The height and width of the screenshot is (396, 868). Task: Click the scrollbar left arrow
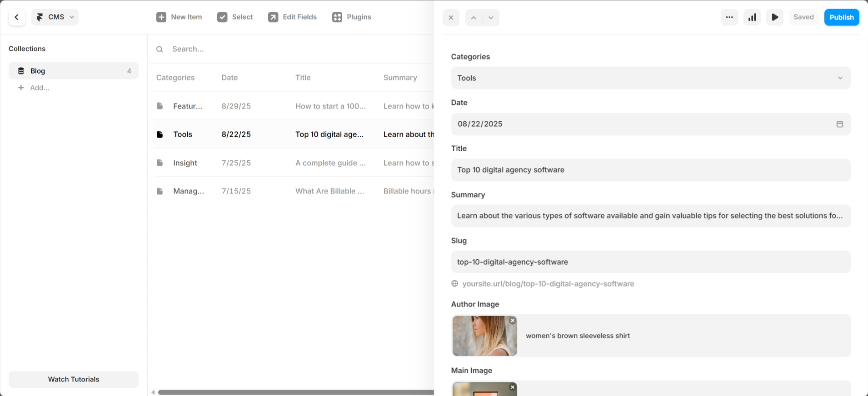[x=153, y=392]
